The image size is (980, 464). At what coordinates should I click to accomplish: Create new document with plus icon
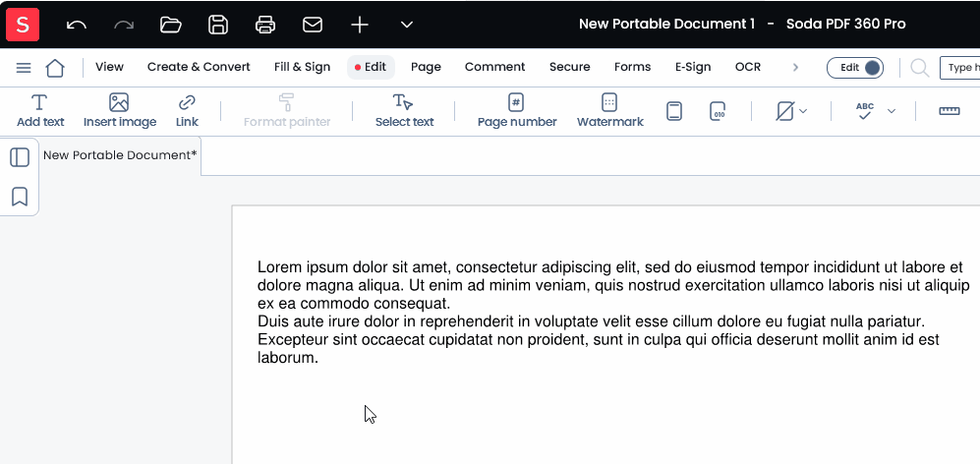coord(360,25)
